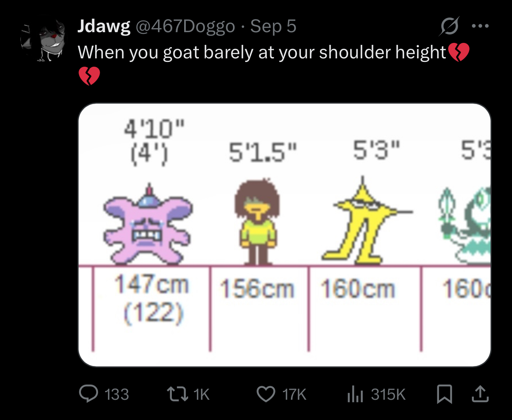The height and width of the screenshot is (420, 512).
Task: Click the share upload icon
Action: 480,394
